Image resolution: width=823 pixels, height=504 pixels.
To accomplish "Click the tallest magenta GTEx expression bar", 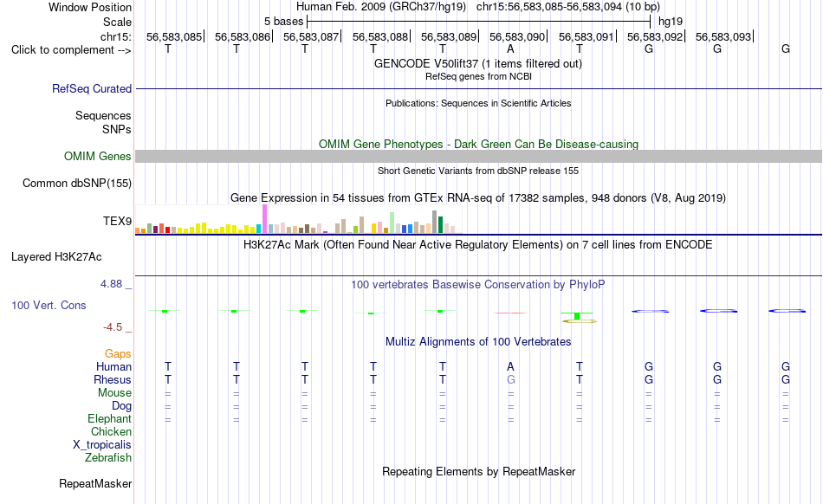I will pyautogui.click(x=264, y=219).
